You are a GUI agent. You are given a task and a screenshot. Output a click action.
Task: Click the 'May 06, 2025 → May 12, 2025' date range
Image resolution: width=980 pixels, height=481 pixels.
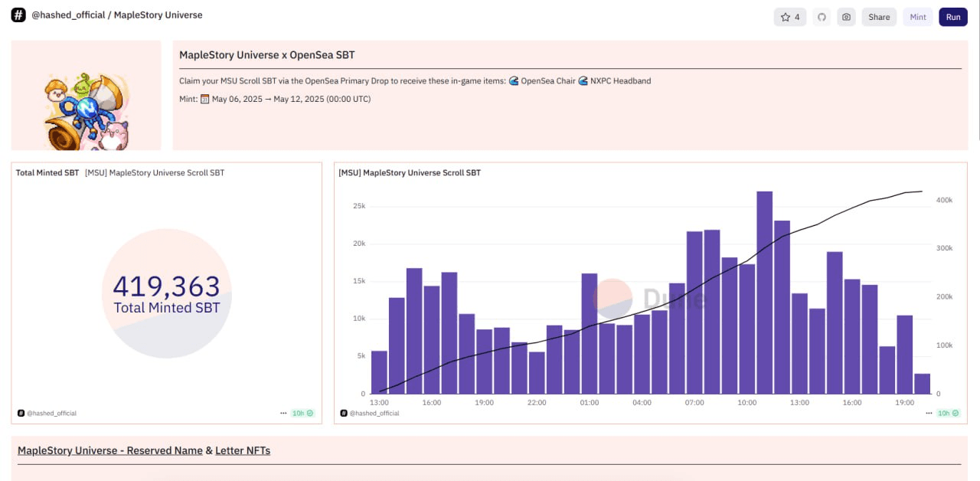click(268, 99)
